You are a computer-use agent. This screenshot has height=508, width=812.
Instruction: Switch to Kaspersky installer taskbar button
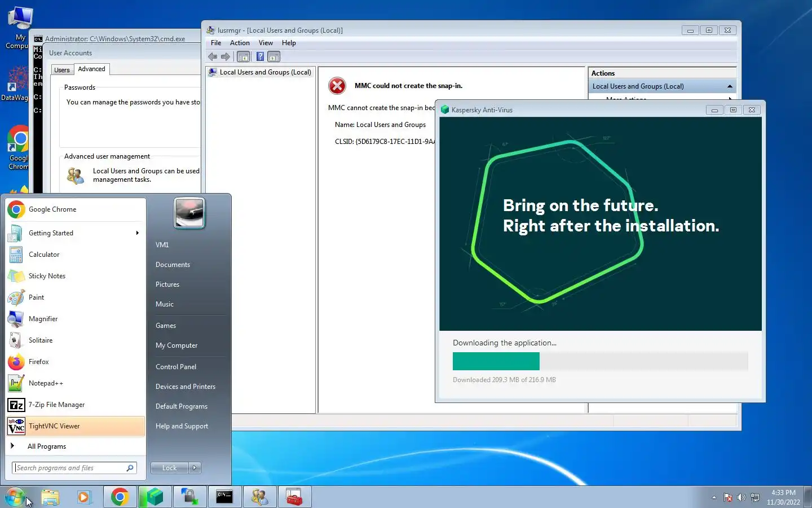[x=155, y=497]
